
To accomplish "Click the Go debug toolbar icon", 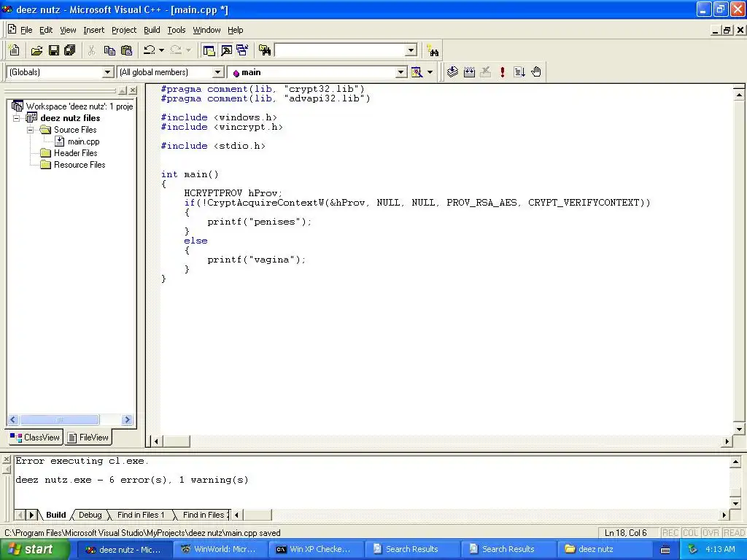I will click(x=519, y=72).
